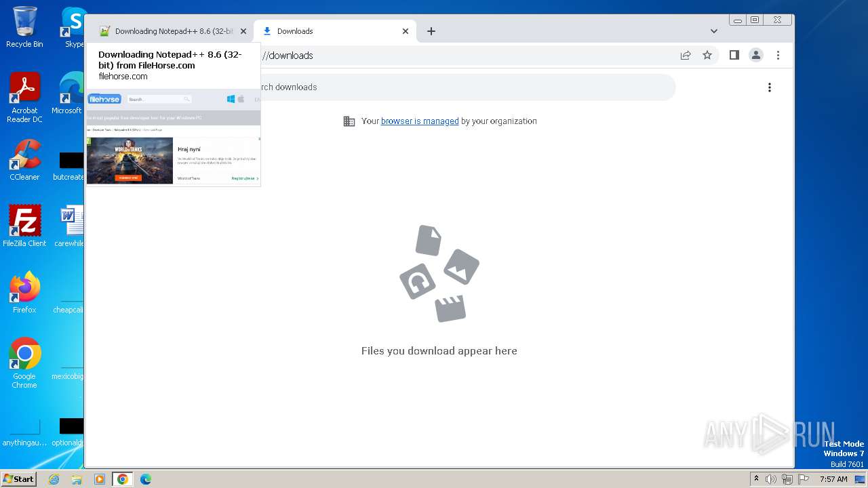Open Microsoft Edge from taskbar

[x=146, y=479]
